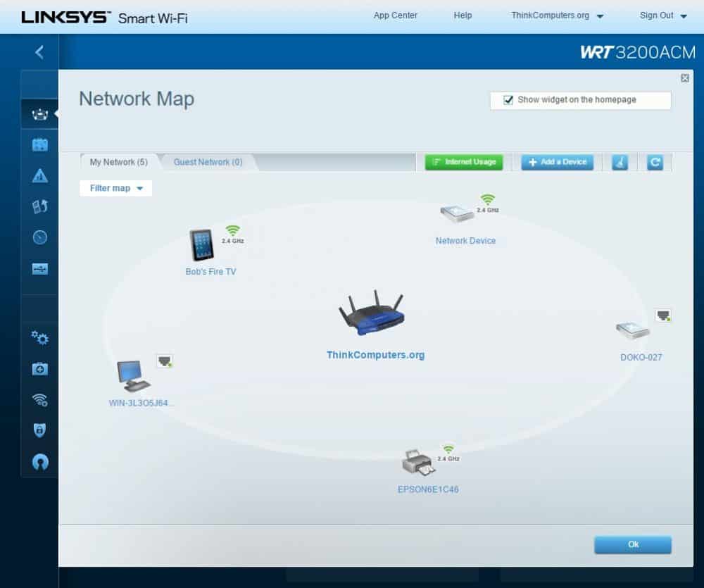Open the Parental Controls warning icon
This screenshot has height=588, width=704.
[x=40, y=175]
